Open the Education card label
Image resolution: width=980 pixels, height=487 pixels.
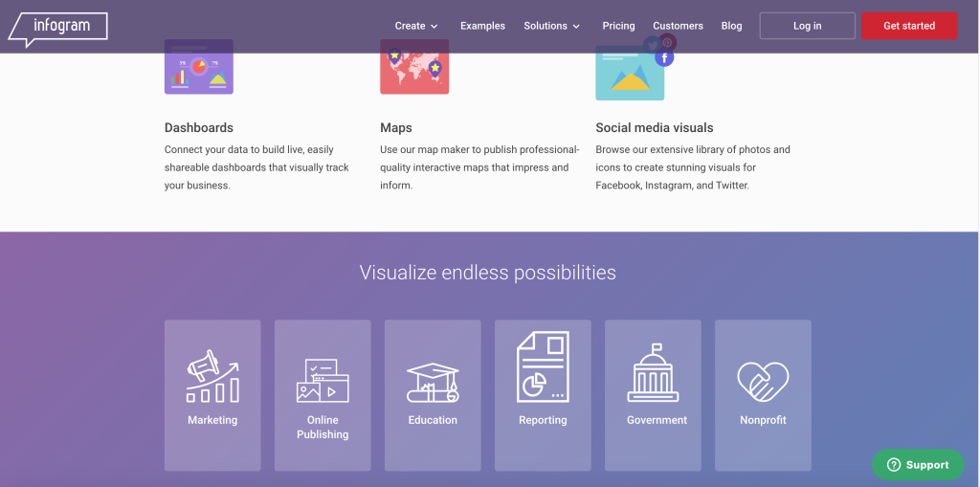tap(433, 420)
